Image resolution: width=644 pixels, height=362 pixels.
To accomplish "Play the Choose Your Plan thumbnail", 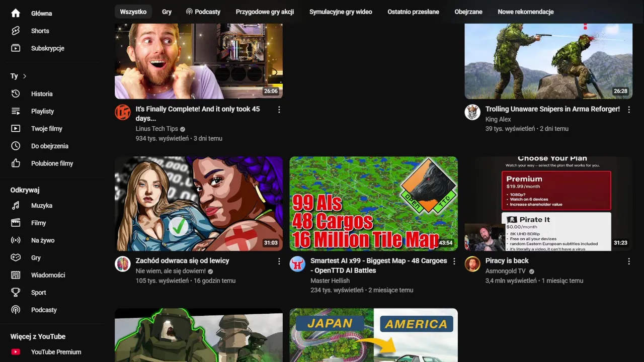I will pos(548,204).
